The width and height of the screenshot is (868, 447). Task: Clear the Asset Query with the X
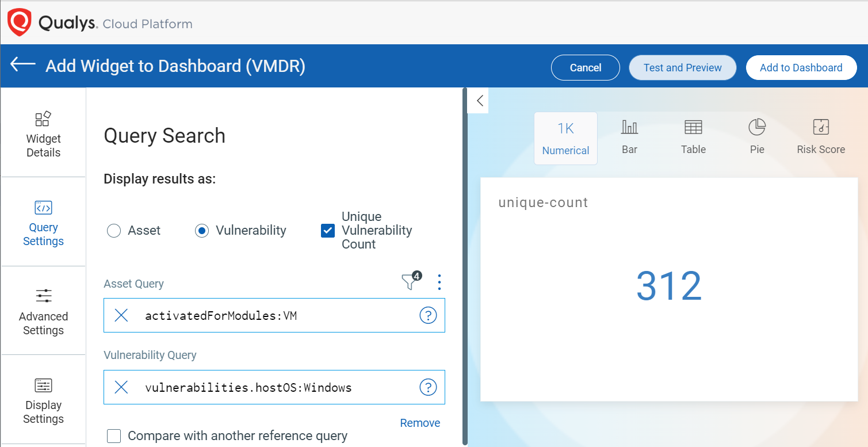121,315
